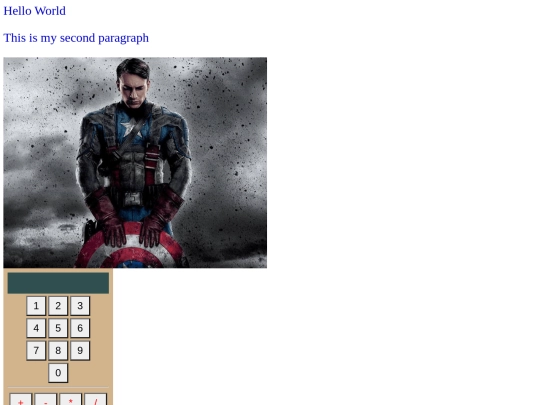Click the 0 key on the calculator
This screenshot has width=540, height=405.
click(x=58, y=373)
